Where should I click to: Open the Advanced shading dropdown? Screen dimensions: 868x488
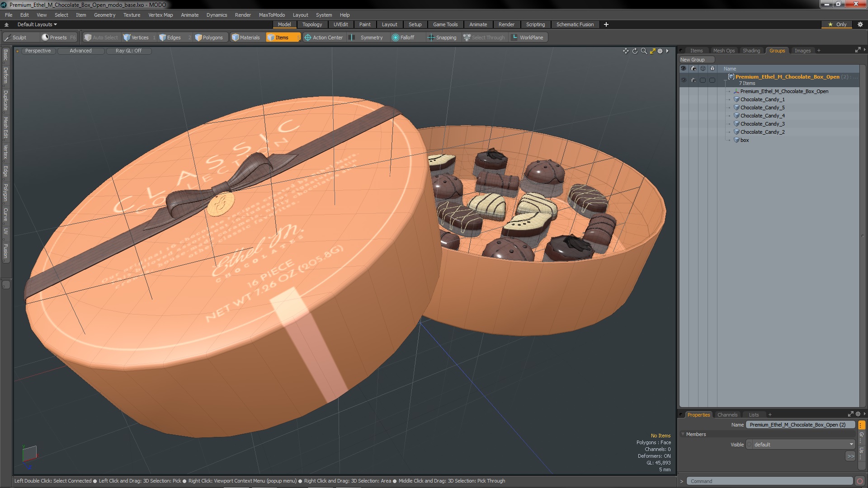point(80,51)
